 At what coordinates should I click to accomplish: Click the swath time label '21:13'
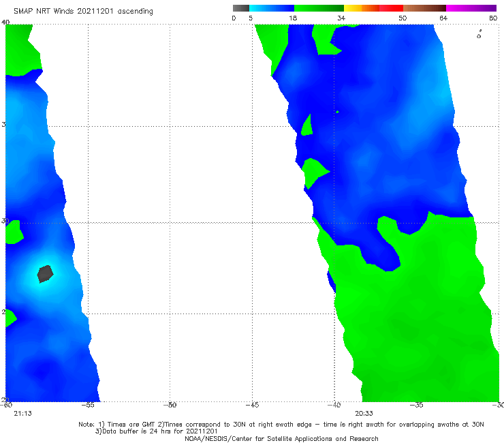pos(23,414)
